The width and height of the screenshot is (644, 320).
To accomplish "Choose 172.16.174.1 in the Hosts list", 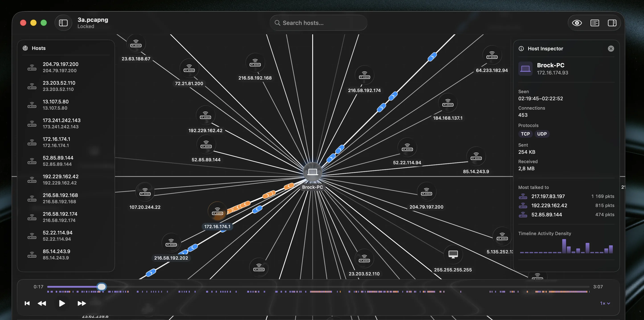I will point(66,142).
